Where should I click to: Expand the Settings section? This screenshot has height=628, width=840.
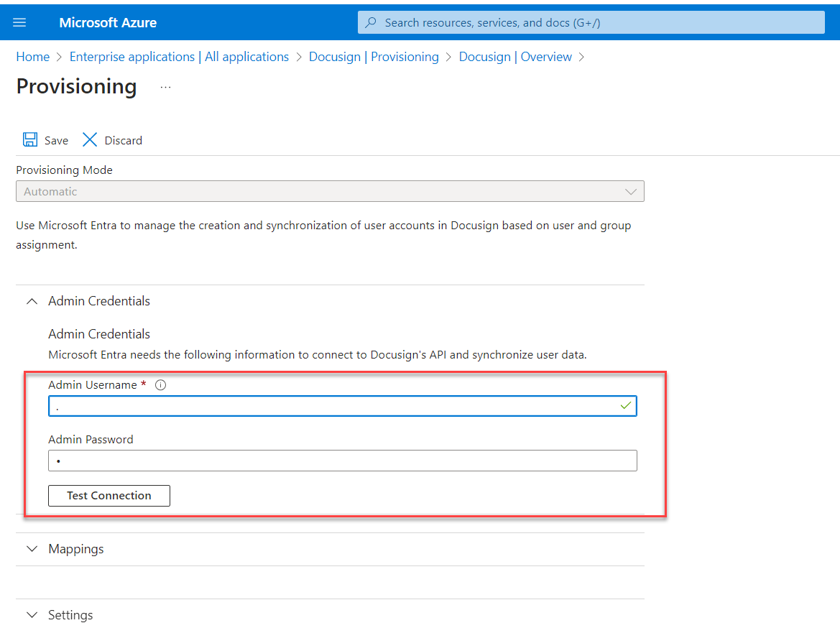[x=32, y=615]
